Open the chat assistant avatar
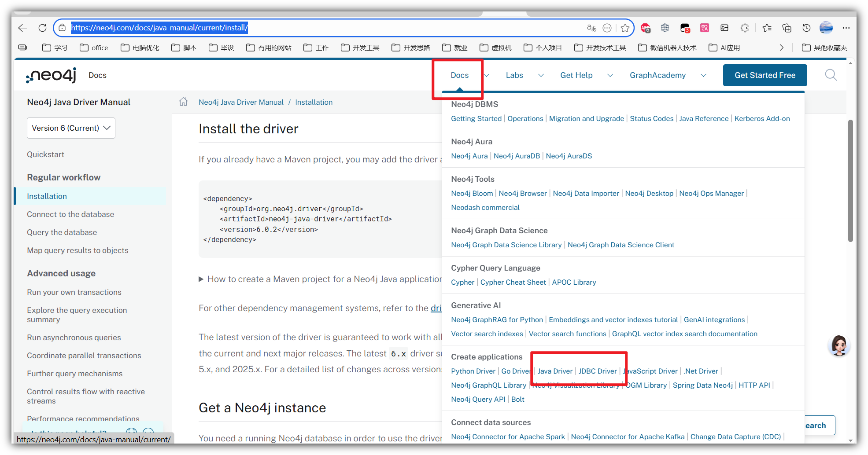 click(x=839, y=345)
